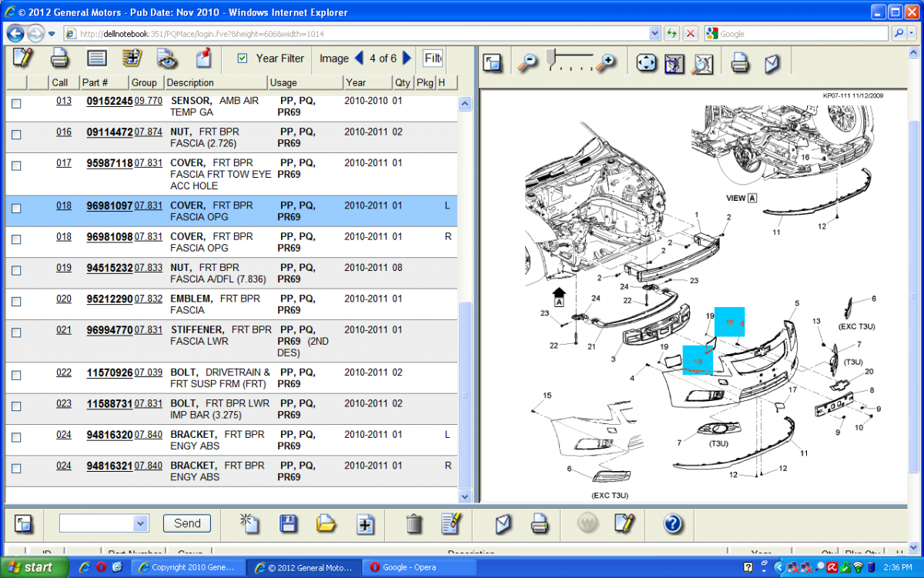
Task: Open part number link 94816320
Action: (109, 435)
